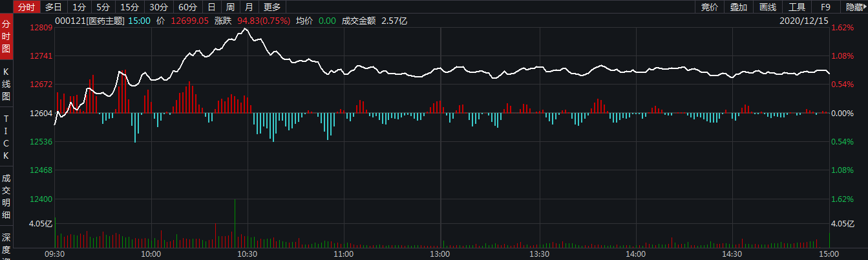Click the 12604 baseline price label
Viewport: 868px width, 260px height.
pyautogui.click(x=41, y=114)
